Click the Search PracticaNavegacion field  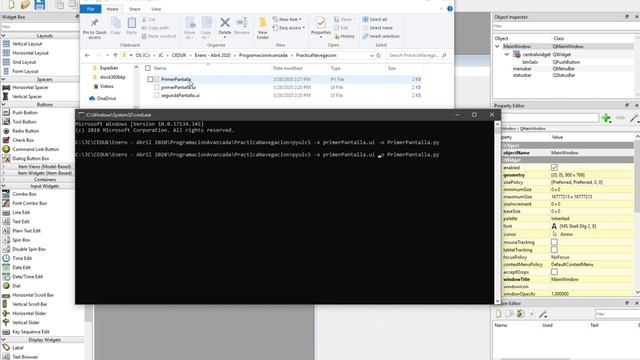(417, 56)
